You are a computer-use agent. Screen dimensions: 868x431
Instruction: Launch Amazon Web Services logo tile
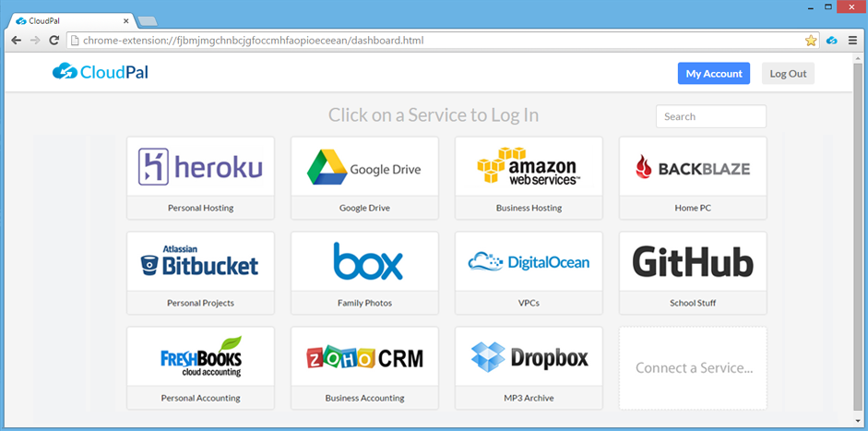coord(529,165)
